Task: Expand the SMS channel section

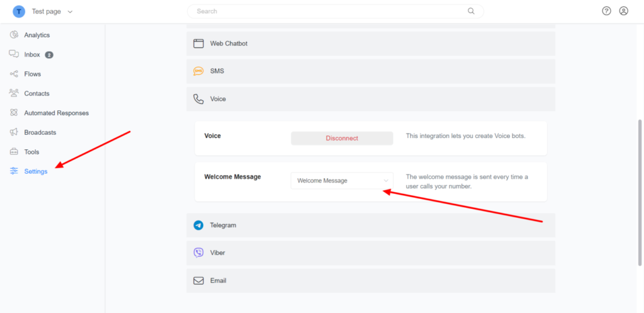Action: point(371,71)
